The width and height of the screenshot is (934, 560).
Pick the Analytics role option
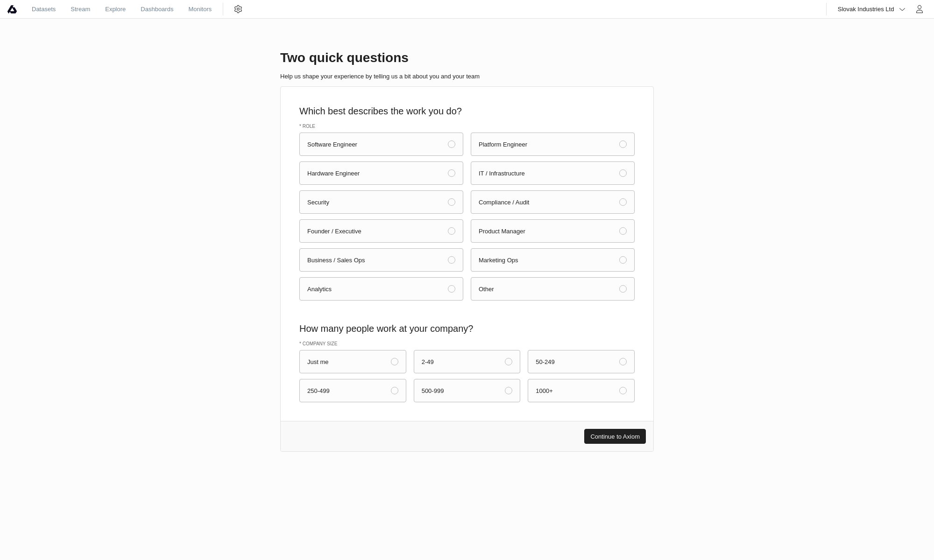point(381,289)
